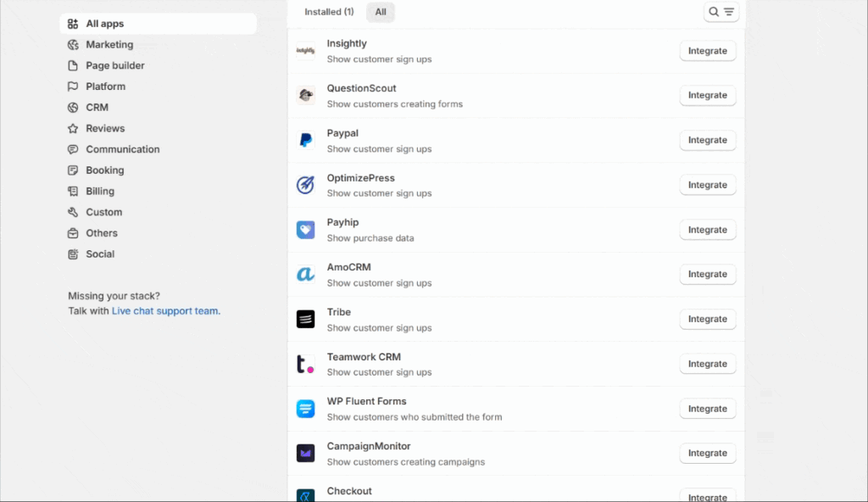The width and height of the screenshot is (868, 502).
Task: Click the CRM globe icon
Action: tap(73, 108)
